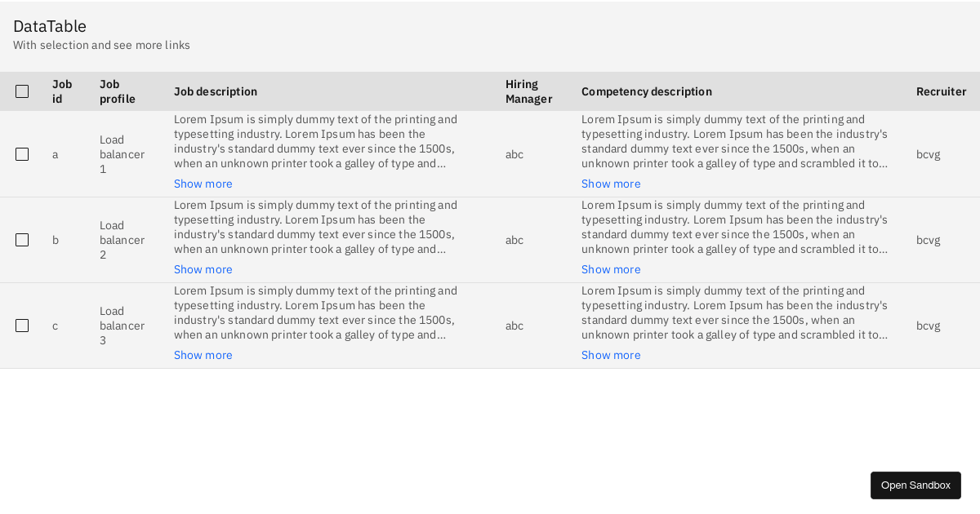The height and width of the screenshot is (514, 980).
Task: Click the Job id column header
Action: [61, 91]
